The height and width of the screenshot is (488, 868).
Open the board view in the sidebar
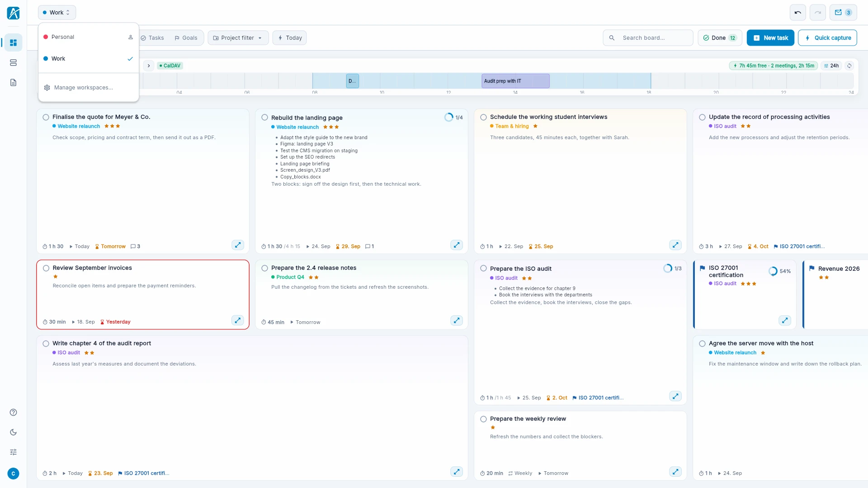point(13,42)
